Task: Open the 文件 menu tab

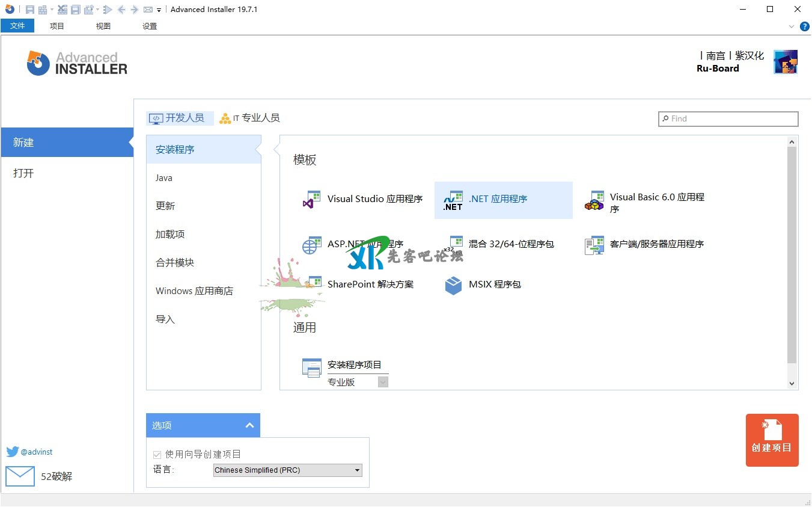Action: point(17,26)
